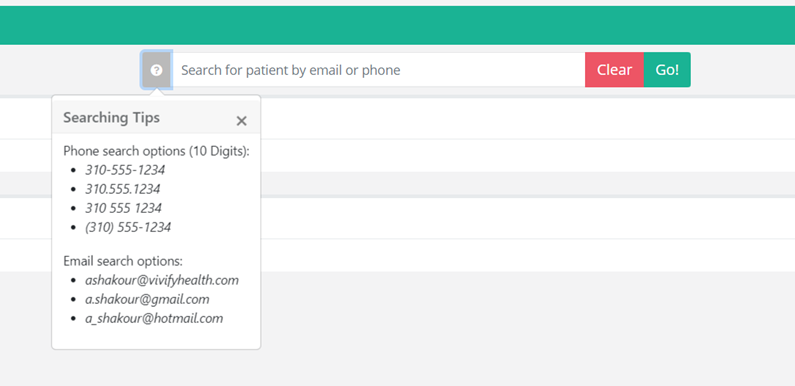Click the a.shakour@gmail.com email example

pyautogui.click(x=147, y=299)
